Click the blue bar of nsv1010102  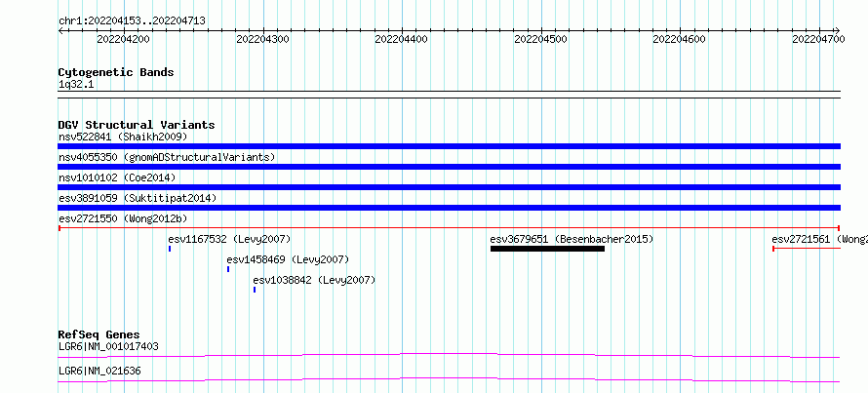[449, 187]
